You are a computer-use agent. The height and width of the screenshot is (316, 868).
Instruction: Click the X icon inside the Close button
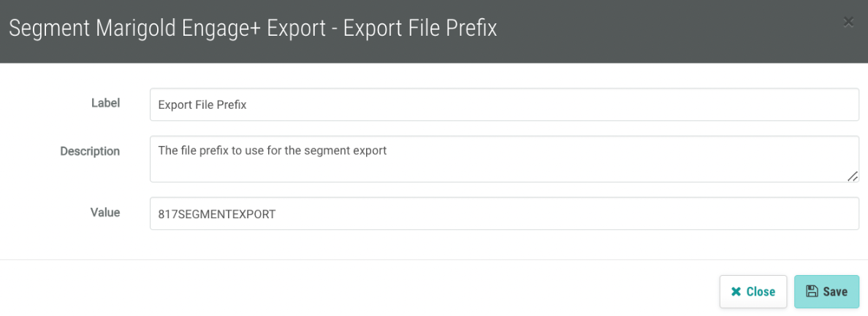click(736, 292)
